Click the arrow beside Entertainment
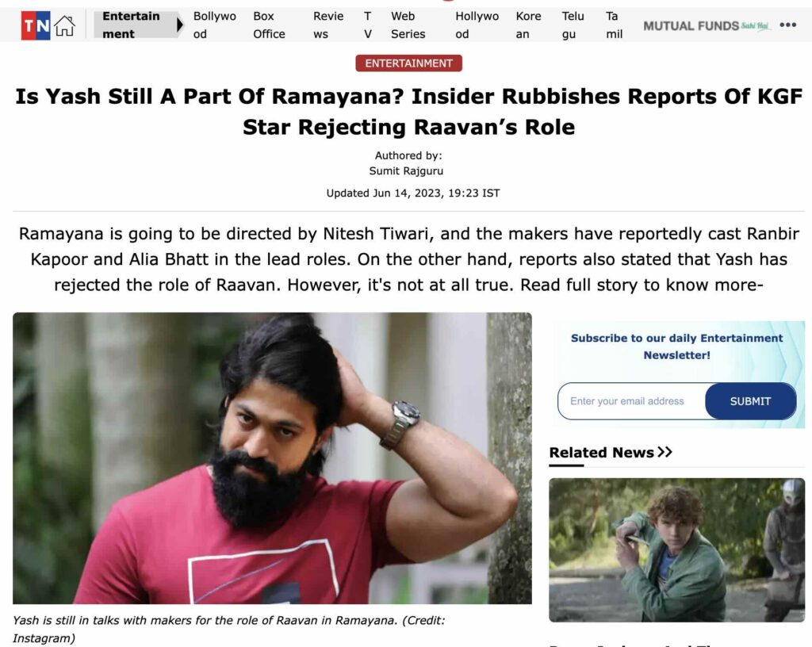The width and height of the screenshot is (812, 647). 180,25
